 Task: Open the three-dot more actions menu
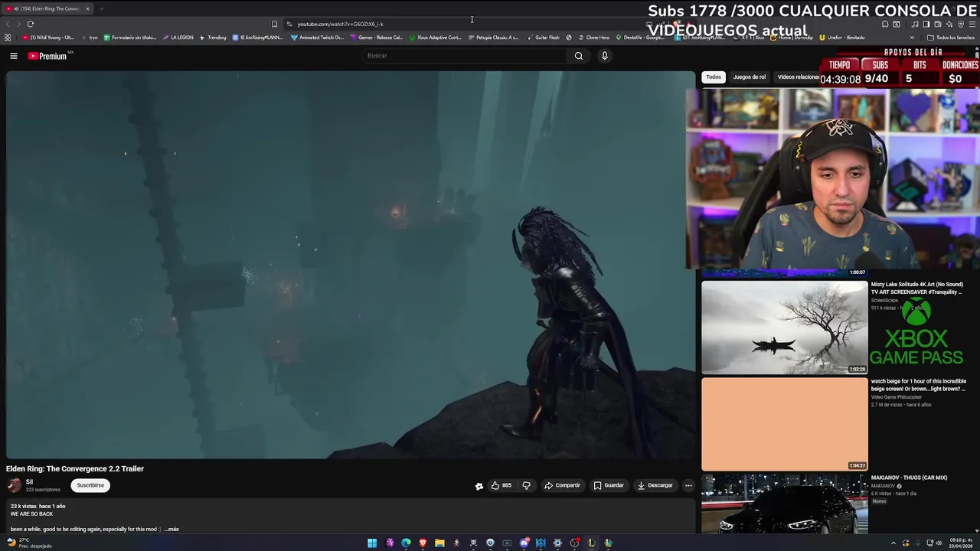click(x=688, y=485)
